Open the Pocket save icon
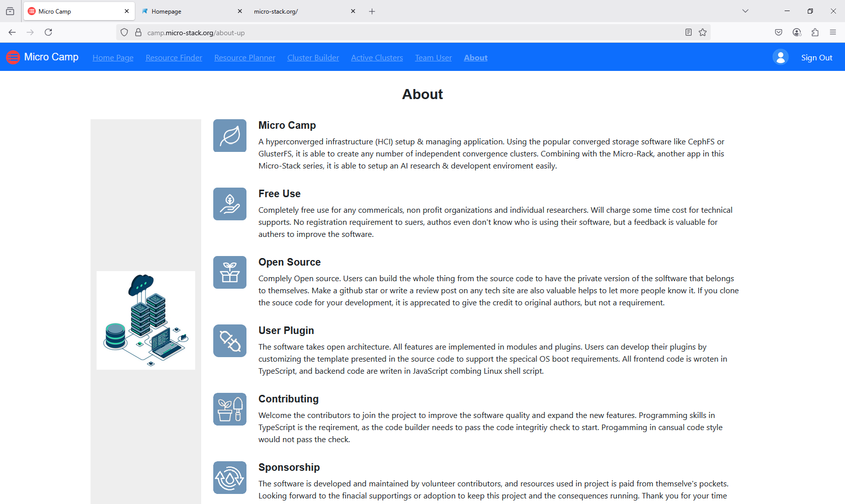 tap(779, 32)
